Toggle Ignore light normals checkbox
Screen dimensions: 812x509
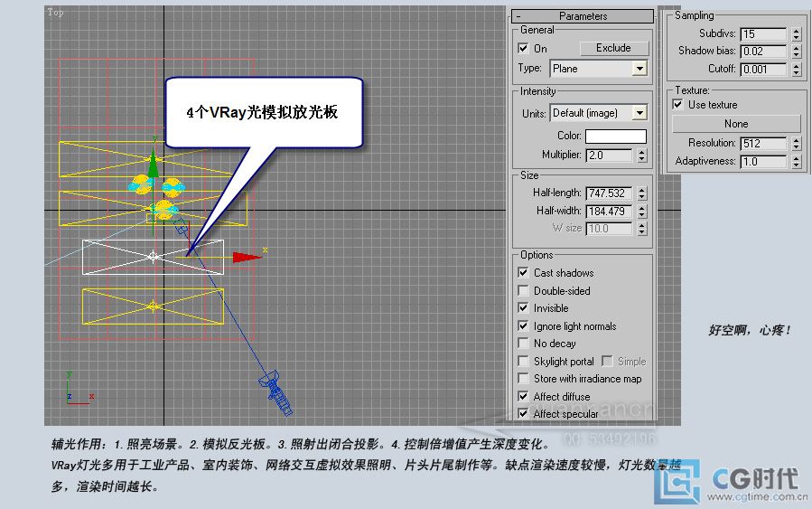523,326
